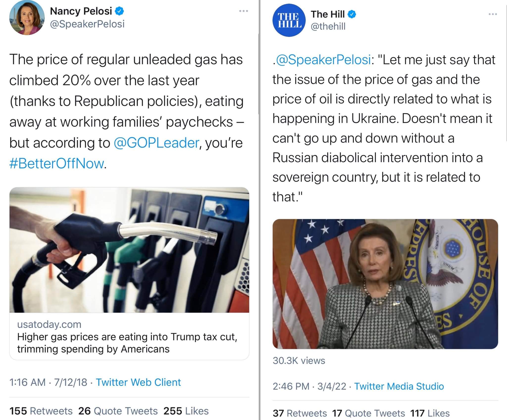This screenshot has height=420, width=507.
Task: Click Nancy Pelosi's verified badge
Action: pos(120,11)
